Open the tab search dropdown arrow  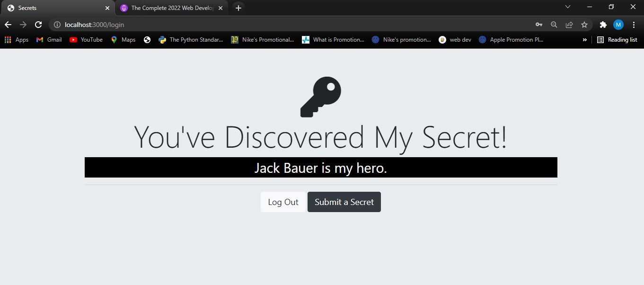(567, 7)
